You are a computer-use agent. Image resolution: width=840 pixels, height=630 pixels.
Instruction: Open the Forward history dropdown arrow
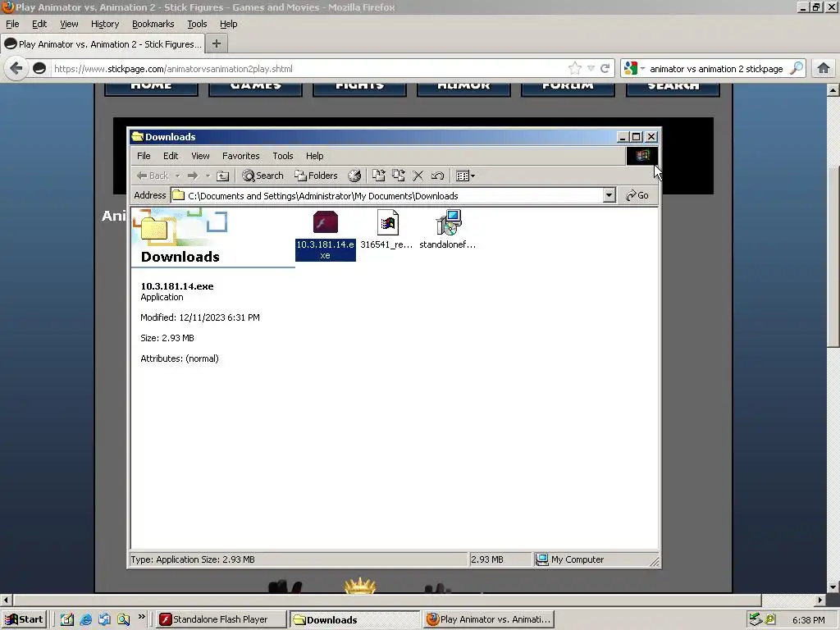[208, 176]
